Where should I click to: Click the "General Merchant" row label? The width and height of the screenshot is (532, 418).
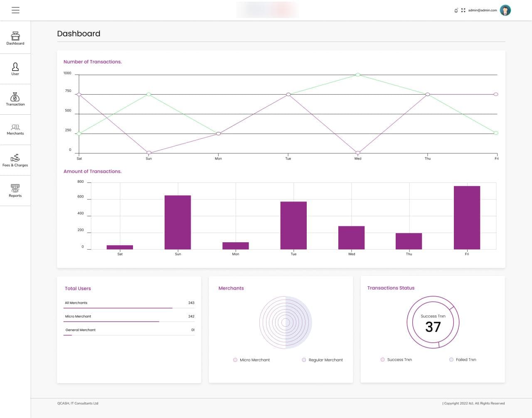pos(80,330)
